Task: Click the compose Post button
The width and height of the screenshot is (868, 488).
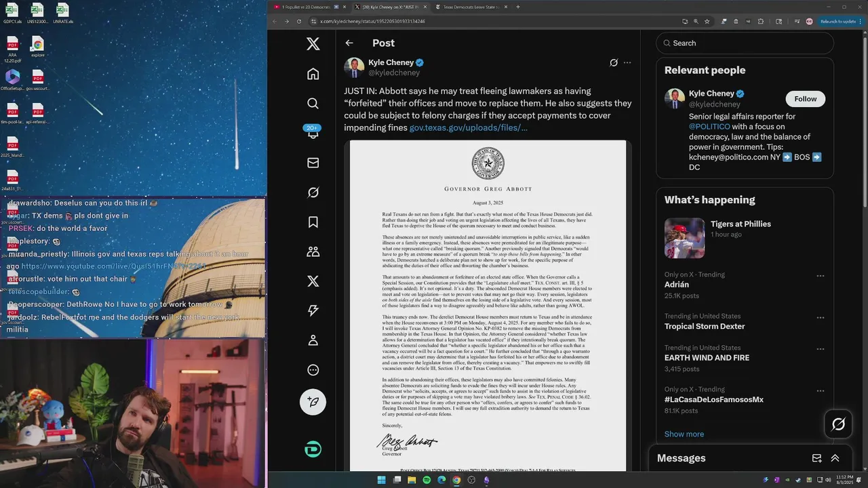Action: [313, 402]
